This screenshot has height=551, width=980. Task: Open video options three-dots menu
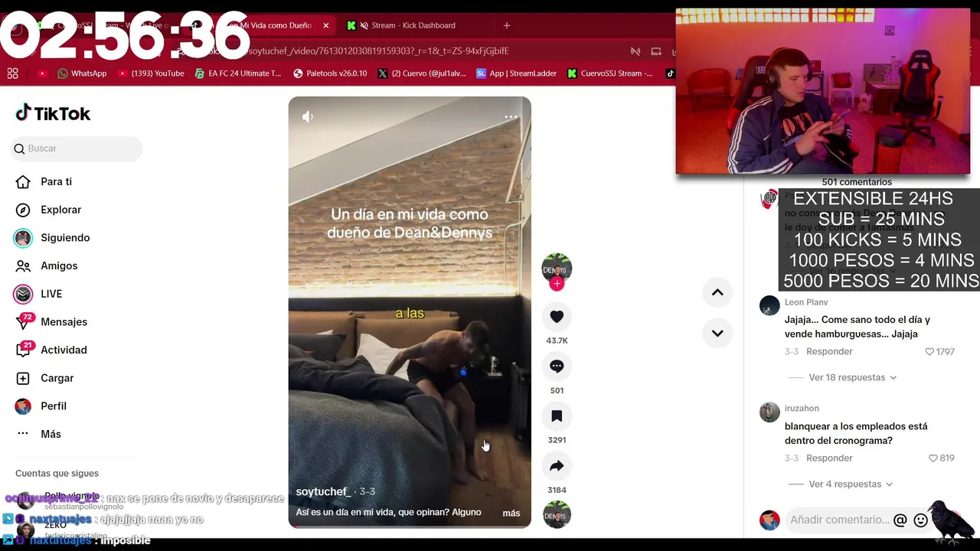[x=511, y=117]
